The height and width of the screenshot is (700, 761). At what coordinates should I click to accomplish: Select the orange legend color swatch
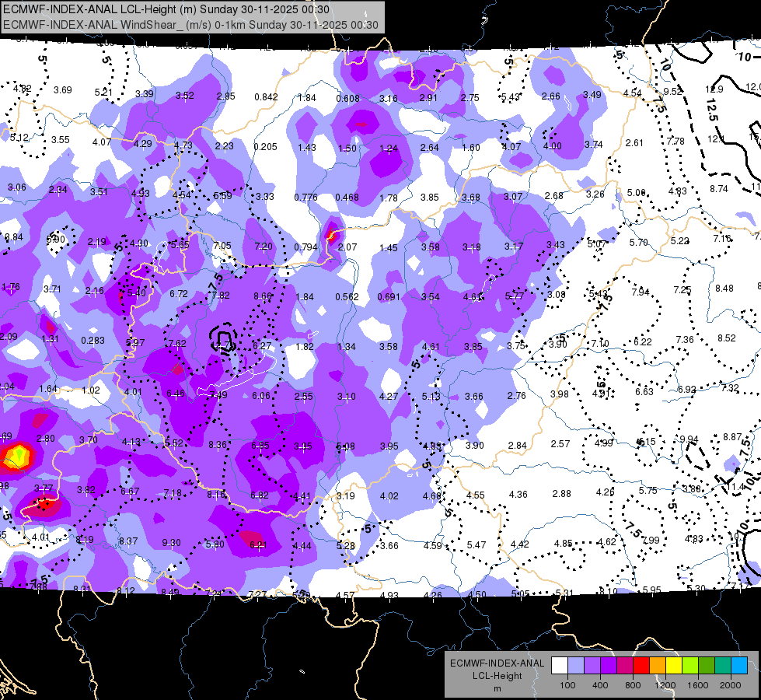pos(658,666)
